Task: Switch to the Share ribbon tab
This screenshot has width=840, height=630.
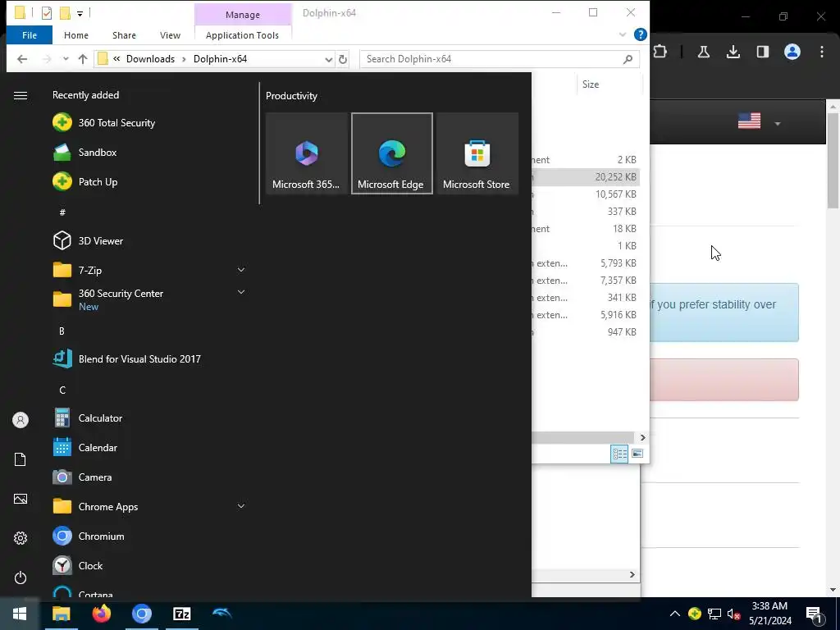Action: pyautogui.click(x=124, y=34)
